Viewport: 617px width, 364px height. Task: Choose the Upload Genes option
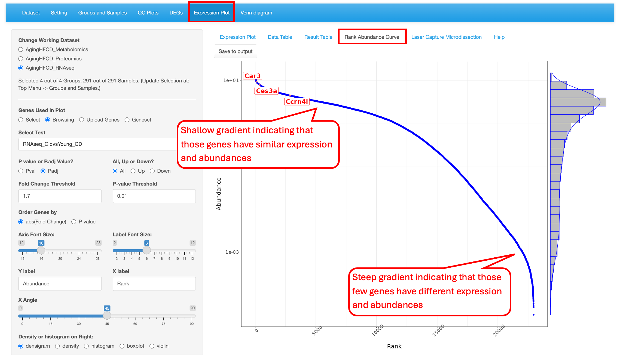(81, 120)
